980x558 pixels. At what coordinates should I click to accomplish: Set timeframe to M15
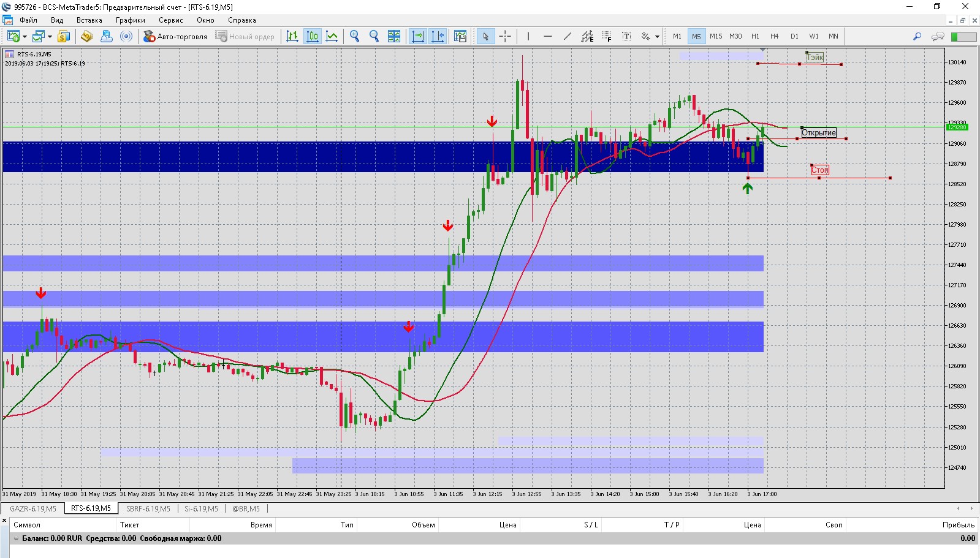coord(716,37)
